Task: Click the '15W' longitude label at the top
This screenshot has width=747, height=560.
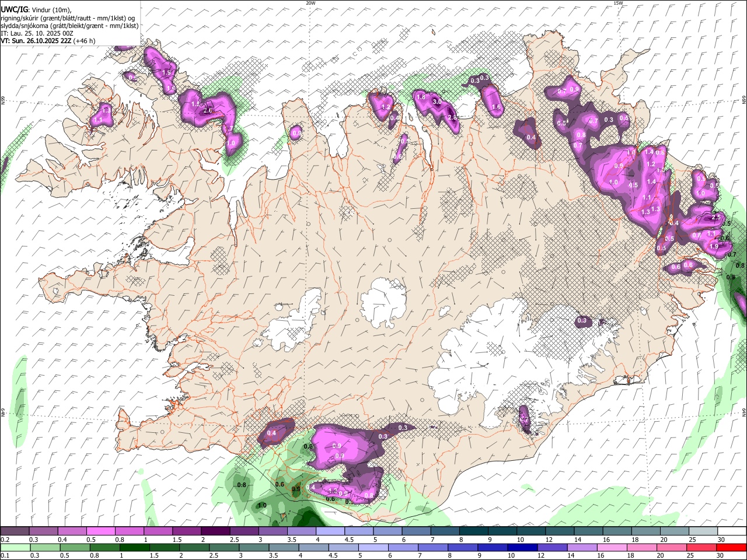Action: click(x=618, y=3)
